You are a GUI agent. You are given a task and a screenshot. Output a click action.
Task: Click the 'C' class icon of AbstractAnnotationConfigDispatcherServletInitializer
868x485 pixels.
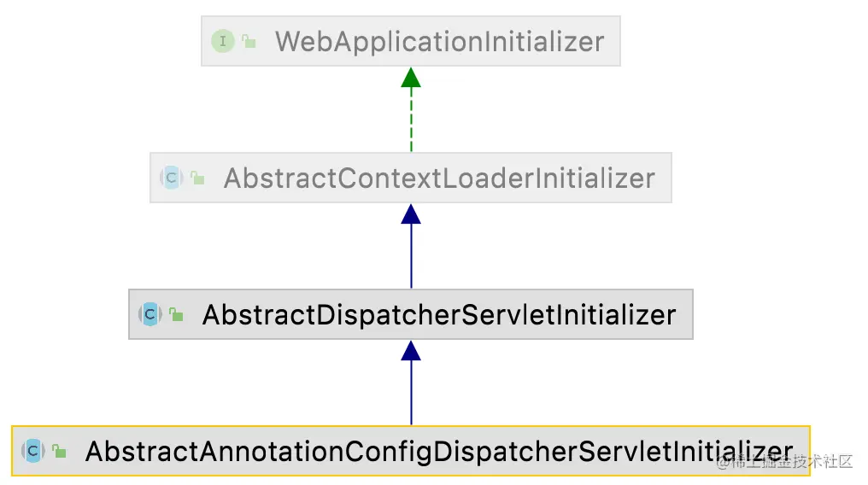coord(33,451)
